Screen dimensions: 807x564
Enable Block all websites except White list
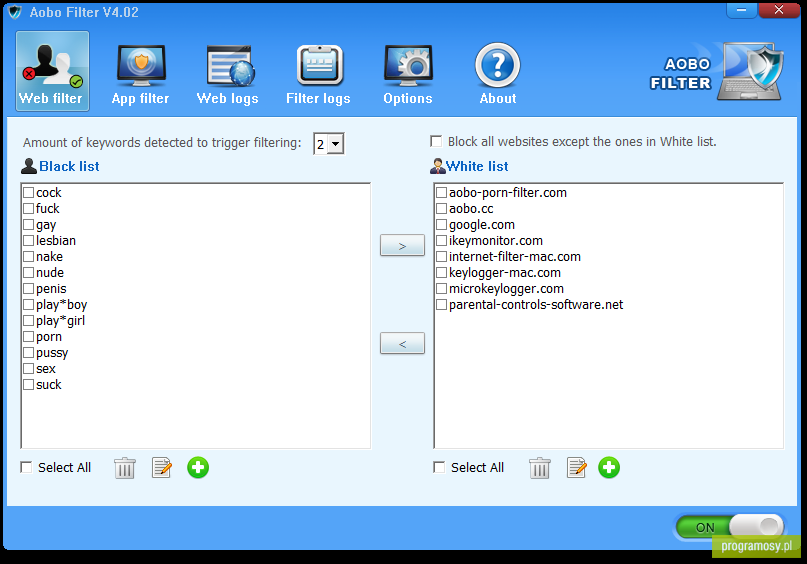436,142
